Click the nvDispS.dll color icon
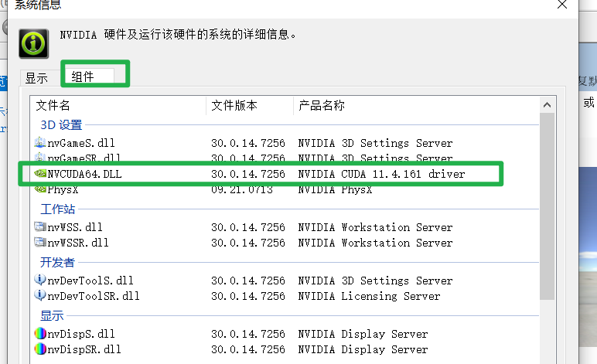 click(x=40, y=334)
